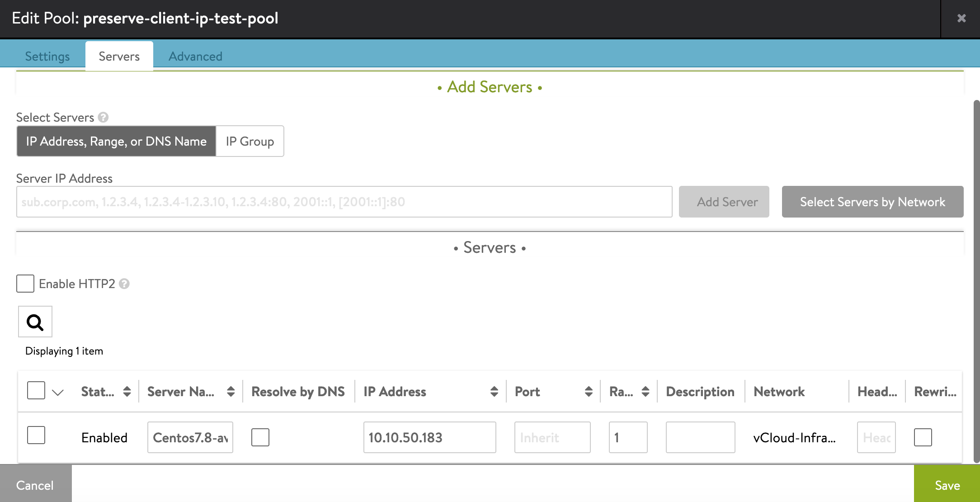The width and height of the screenshot is (980, 502).
Task: Click the help icon next to Select Servers
Action: (x=104, y=117)
